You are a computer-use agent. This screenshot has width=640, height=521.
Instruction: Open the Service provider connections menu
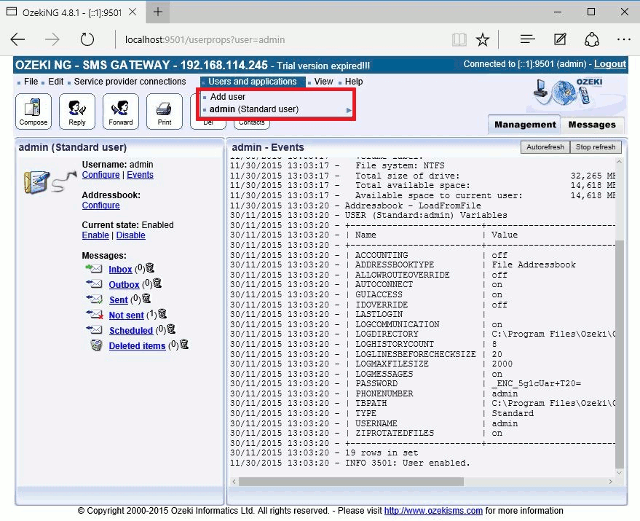tap(130, 82)
